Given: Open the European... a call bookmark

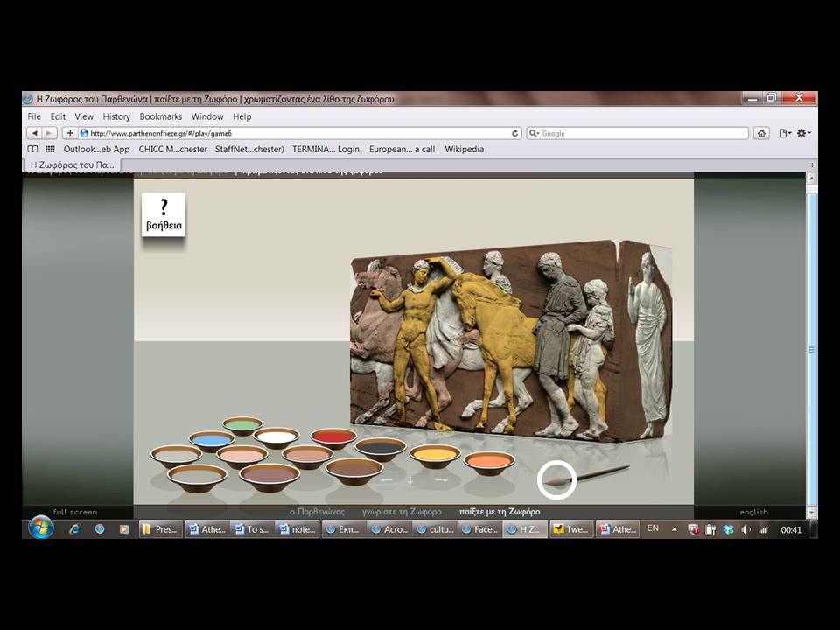Looking at the screenshot, I should (402, 150).
